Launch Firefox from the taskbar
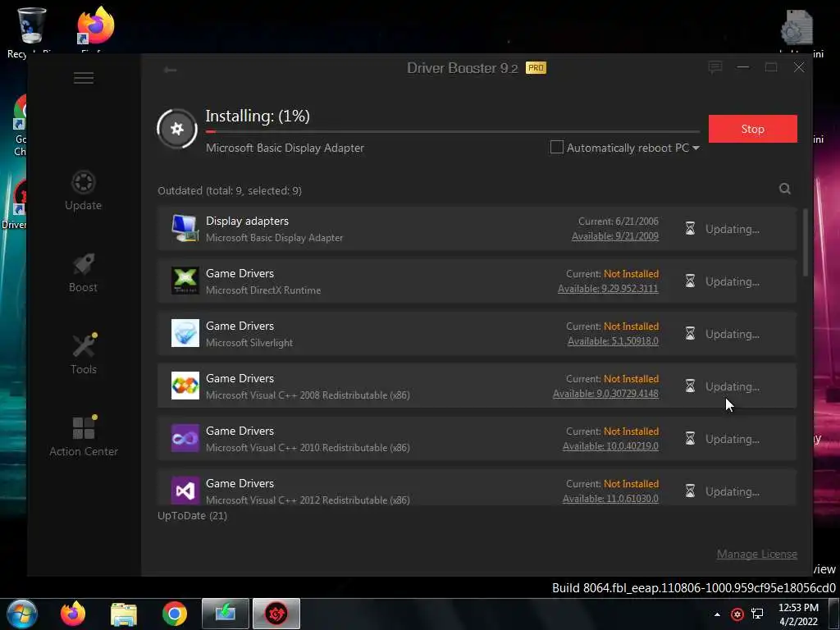Viewport: 840px width, 630px height. pyautogui.click(x=73, y=614)
